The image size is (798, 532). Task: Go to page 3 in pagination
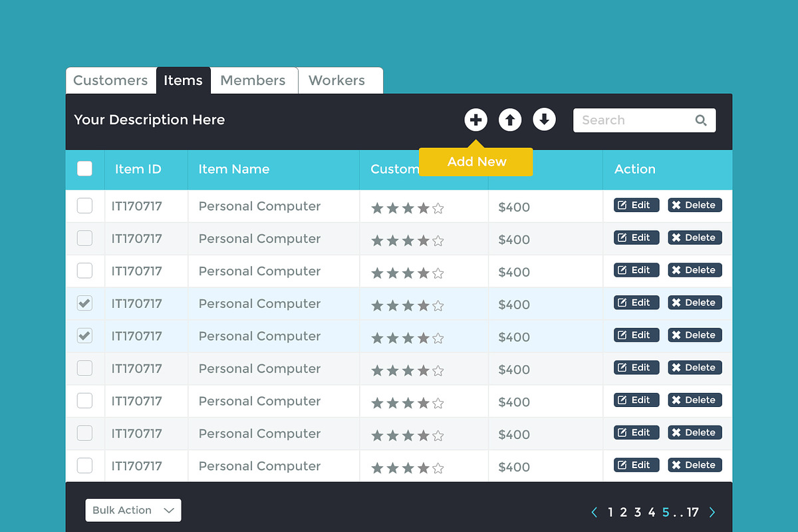(638, 512)
